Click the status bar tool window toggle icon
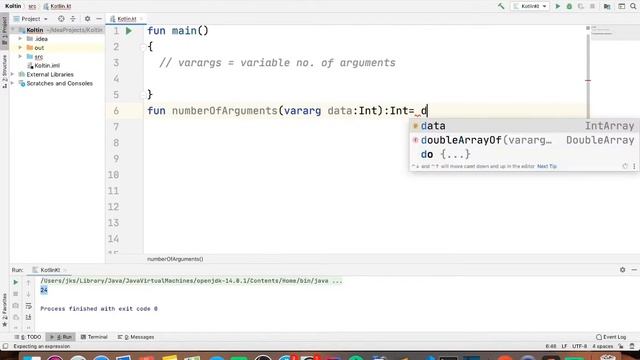This screenshot has width=640, height=360. [5, 347]
